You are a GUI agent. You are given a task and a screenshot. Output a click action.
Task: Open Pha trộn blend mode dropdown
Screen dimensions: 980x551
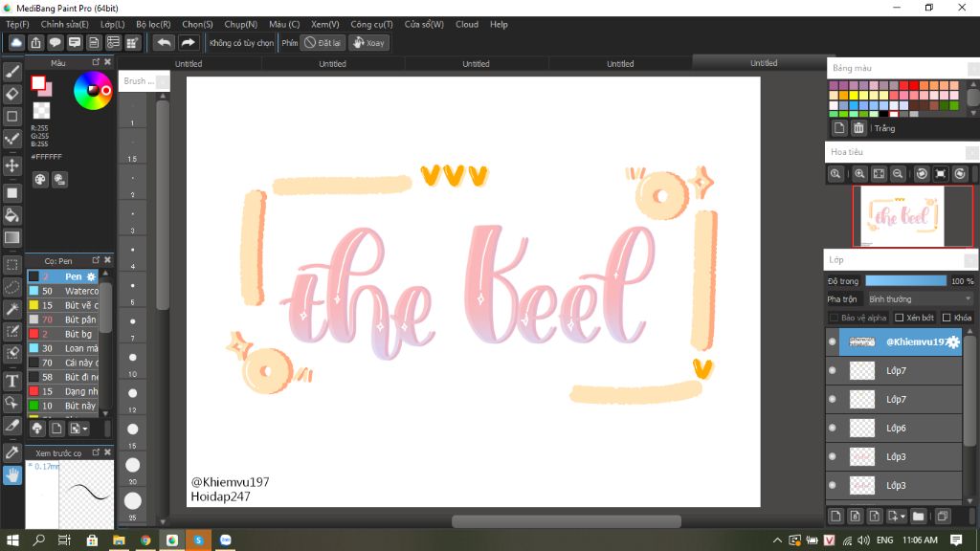coord(920,299)
